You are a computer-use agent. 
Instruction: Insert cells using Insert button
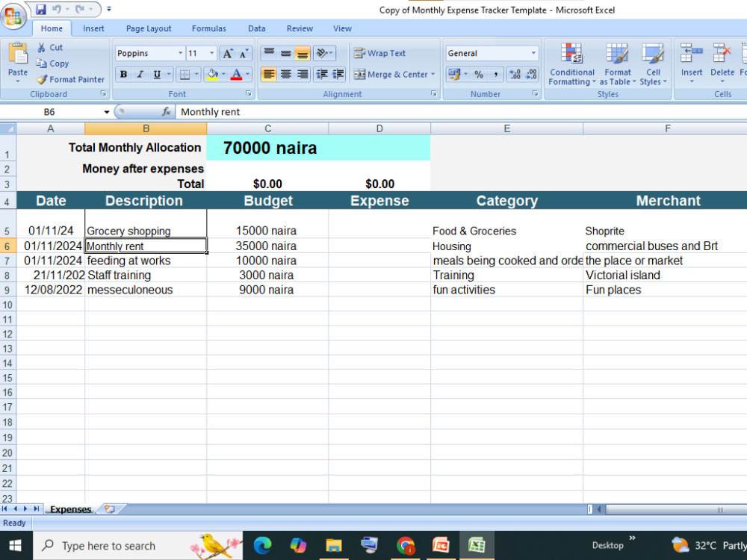pos(691,63)
